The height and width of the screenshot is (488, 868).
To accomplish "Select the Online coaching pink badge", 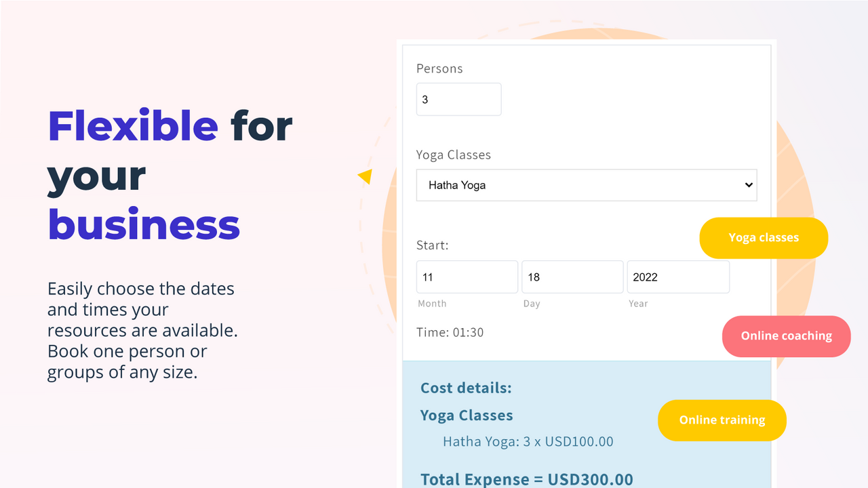I will [786, 335].
